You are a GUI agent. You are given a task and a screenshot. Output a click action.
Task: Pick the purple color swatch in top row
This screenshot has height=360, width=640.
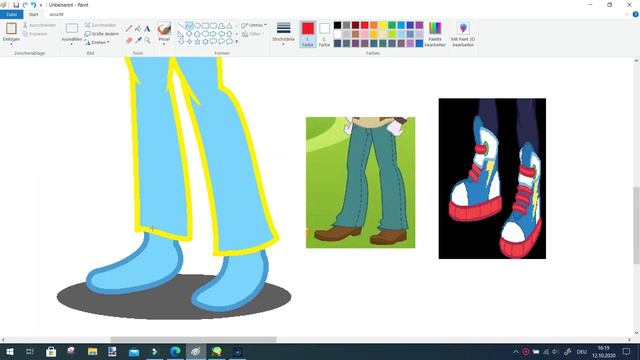tap(419, 25)
